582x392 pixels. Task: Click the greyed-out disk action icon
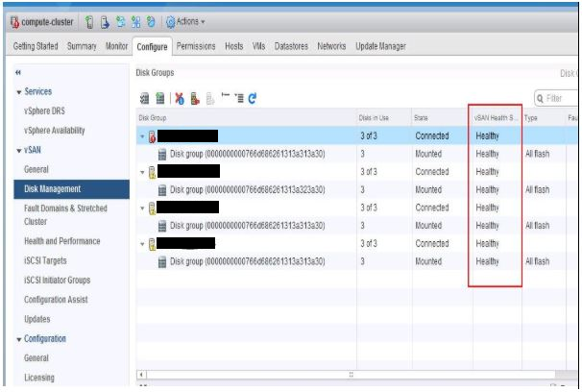point(210,99)
